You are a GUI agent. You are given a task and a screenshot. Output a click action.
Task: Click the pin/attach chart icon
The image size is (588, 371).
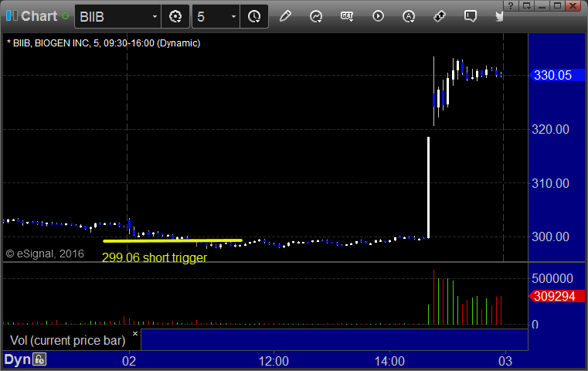pyautogui.click(x=440, y=16)
